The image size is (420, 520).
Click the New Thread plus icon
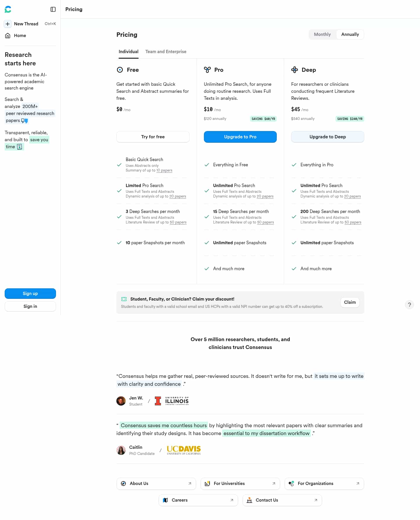8,24
